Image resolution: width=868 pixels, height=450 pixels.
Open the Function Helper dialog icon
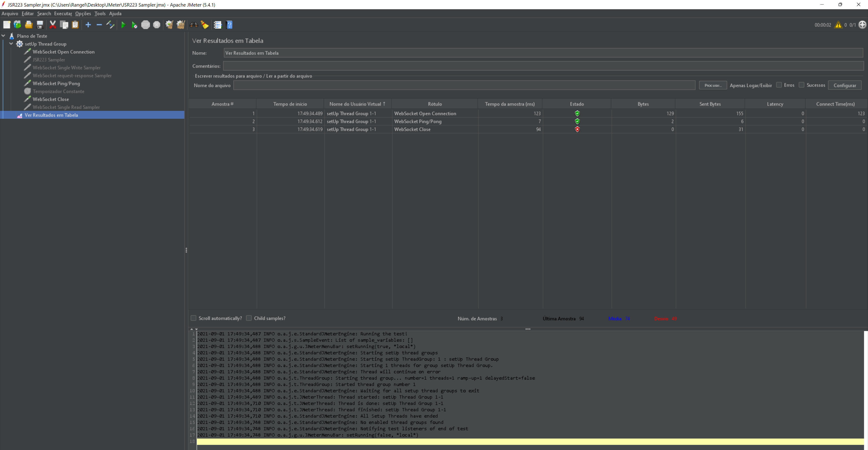tap(218, 25)
